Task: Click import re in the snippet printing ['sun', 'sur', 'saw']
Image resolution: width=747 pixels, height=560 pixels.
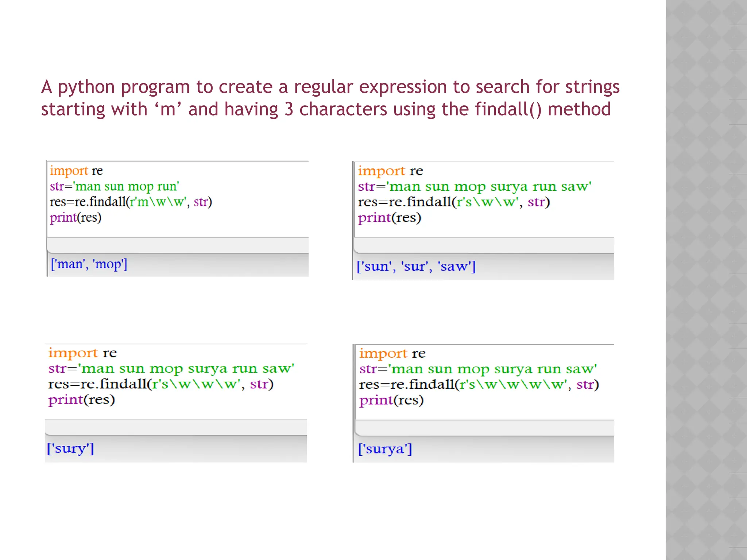Action: coord(390,171)
